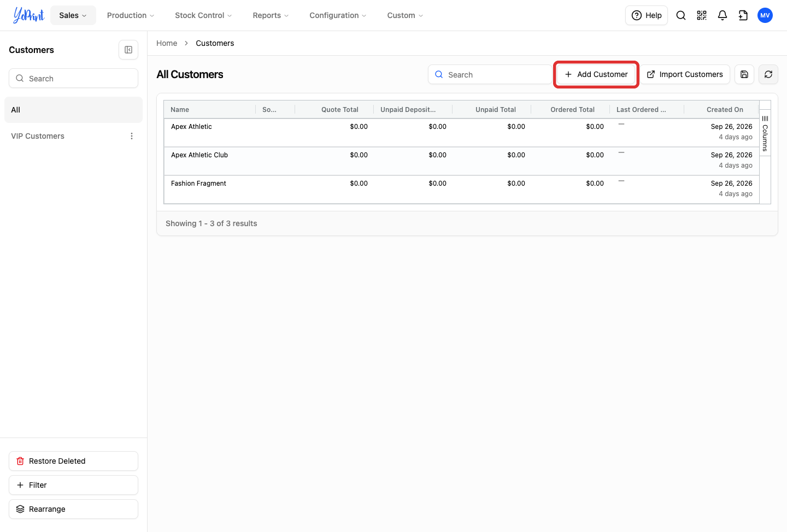This screenshot has width=787, height=532.
Task: Click Import Customers button
Action: pyautogui.click(x=685, y=74)
